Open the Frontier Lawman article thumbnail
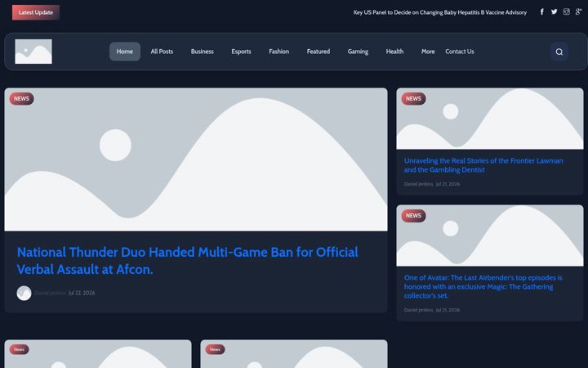 (x=490, y=119)
